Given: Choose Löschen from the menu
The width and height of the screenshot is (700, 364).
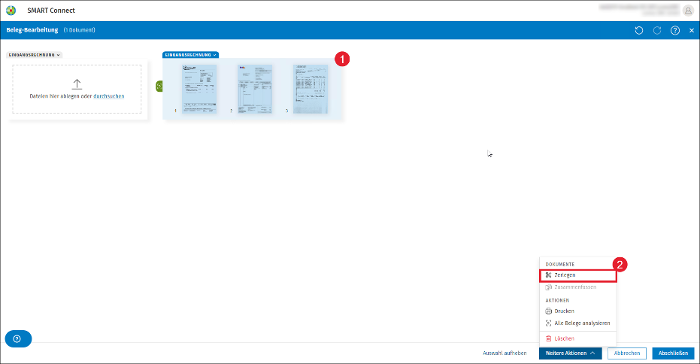Looking at the screenshot, I should (x=578, y=339).
